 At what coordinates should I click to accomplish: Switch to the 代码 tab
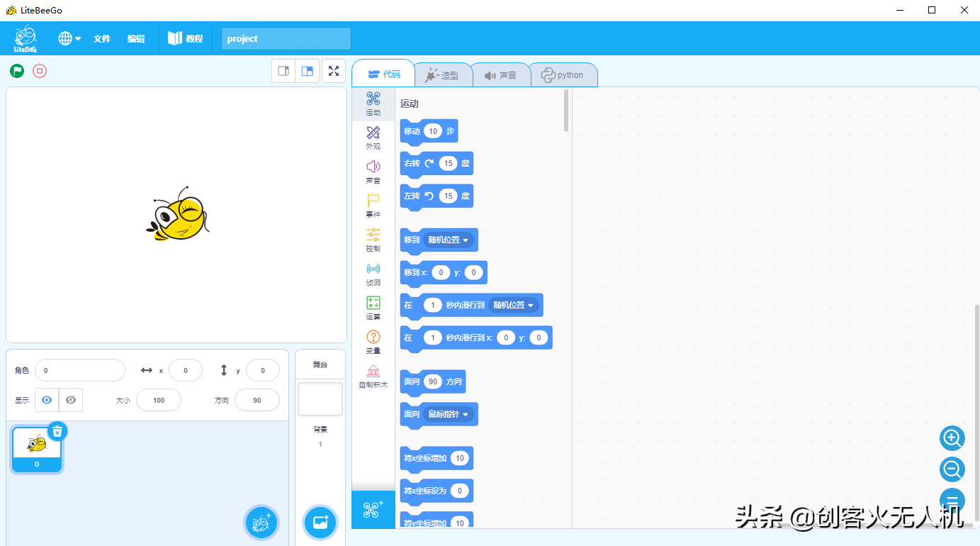[383, 74]
